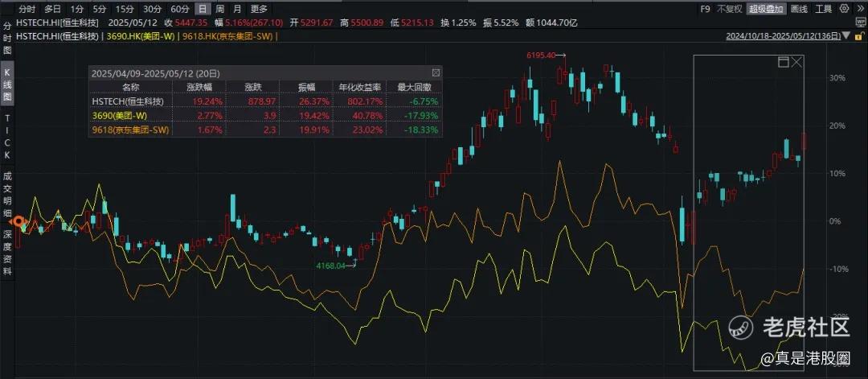
Task: Click the orange origin marker on chart
Action: pyautogui.click(x=20, y=223)
